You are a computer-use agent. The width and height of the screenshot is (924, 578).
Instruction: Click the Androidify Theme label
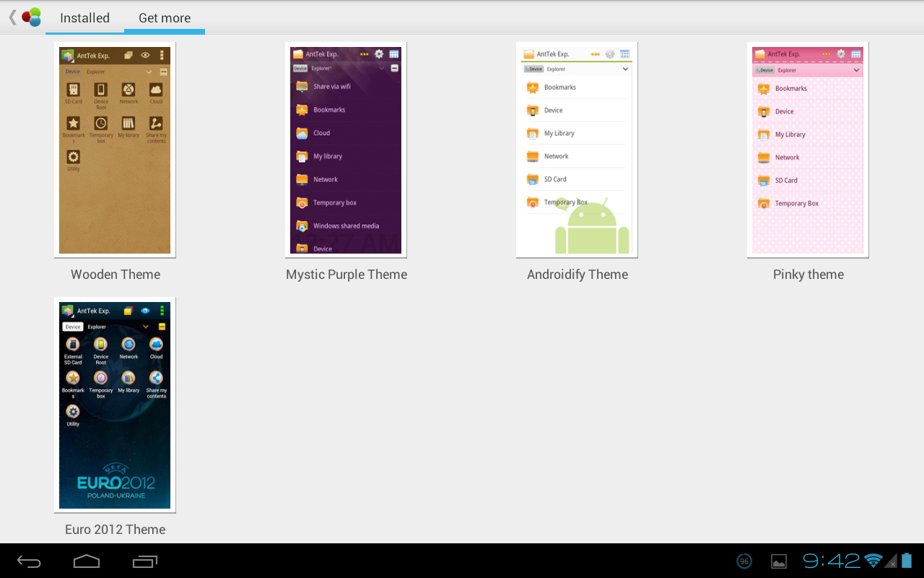(577, 275)
